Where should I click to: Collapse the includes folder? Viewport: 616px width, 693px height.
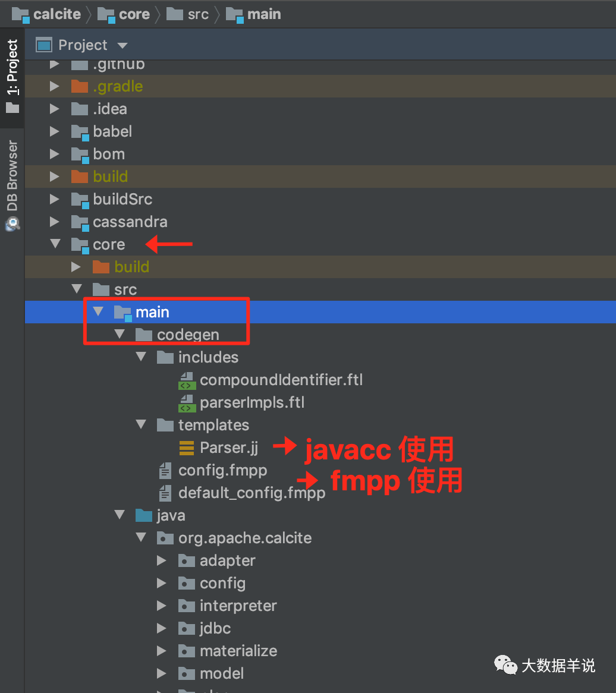141,356
